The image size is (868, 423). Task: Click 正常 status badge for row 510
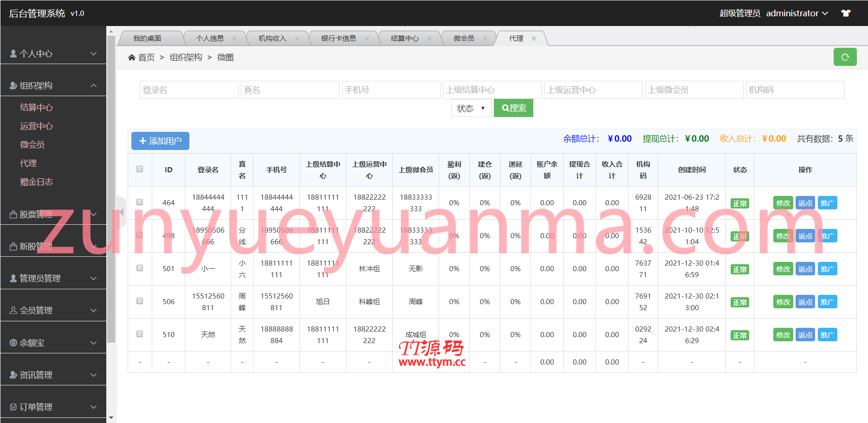(x=739, y=335)
